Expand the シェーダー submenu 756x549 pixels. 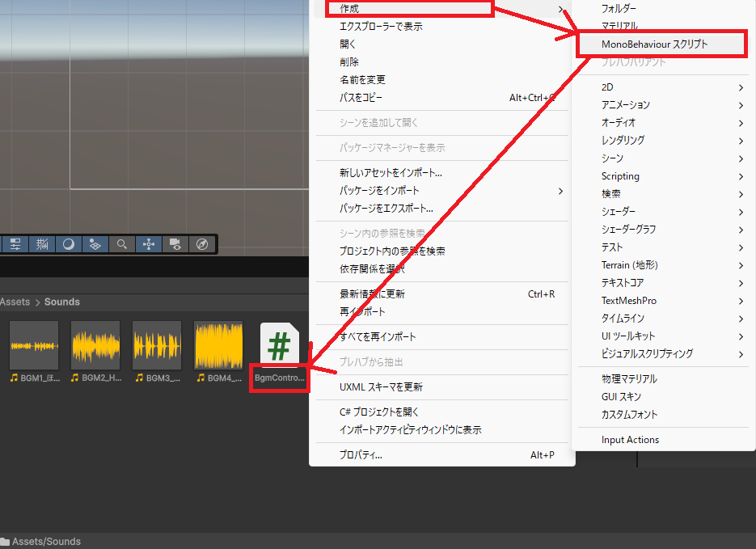pyautogui.click(x=663, y=211)
